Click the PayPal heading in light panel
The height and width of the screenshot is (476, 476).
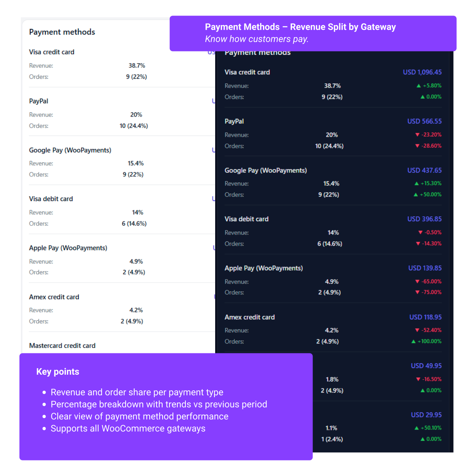[38, 101]
